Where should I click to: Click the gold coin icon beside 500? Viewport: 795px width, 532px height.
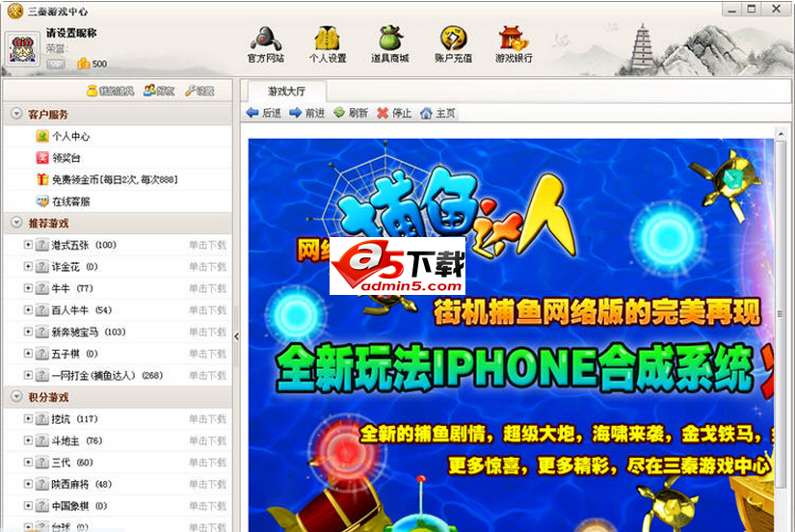coord(83,64)
